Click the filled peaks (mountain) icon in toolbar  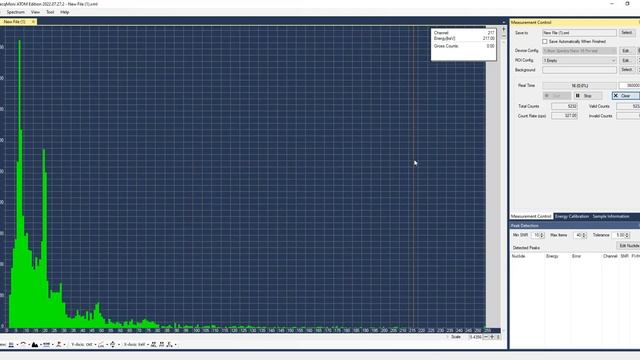[x=35, y=345]
